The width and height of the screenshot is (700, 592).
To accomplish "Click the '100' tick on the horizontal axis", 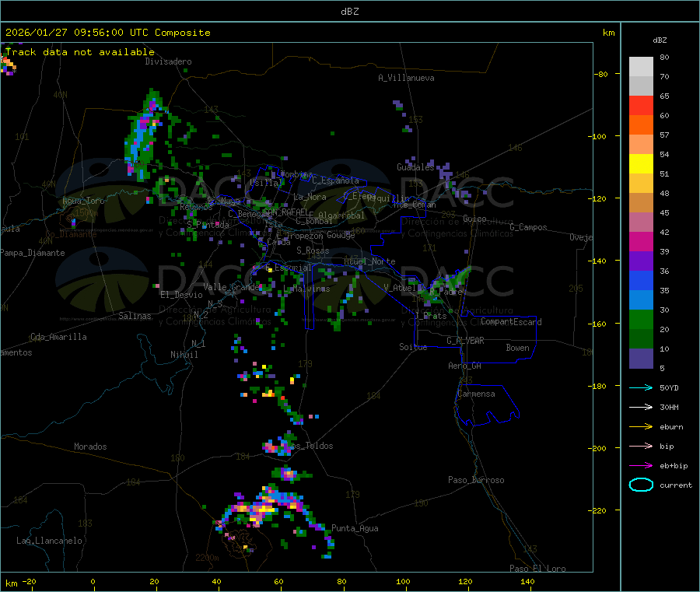I will [x=403, y=581].
